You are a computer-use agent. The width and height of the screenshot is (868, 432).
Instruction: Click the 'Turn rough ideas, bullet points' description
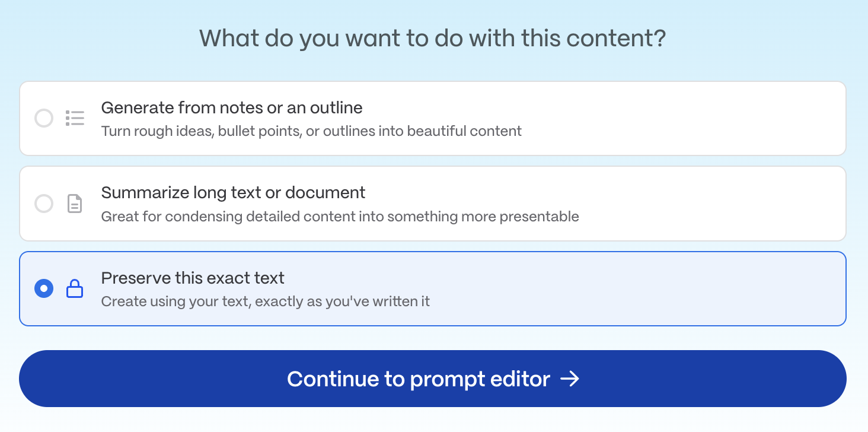(x=311, y=131)
